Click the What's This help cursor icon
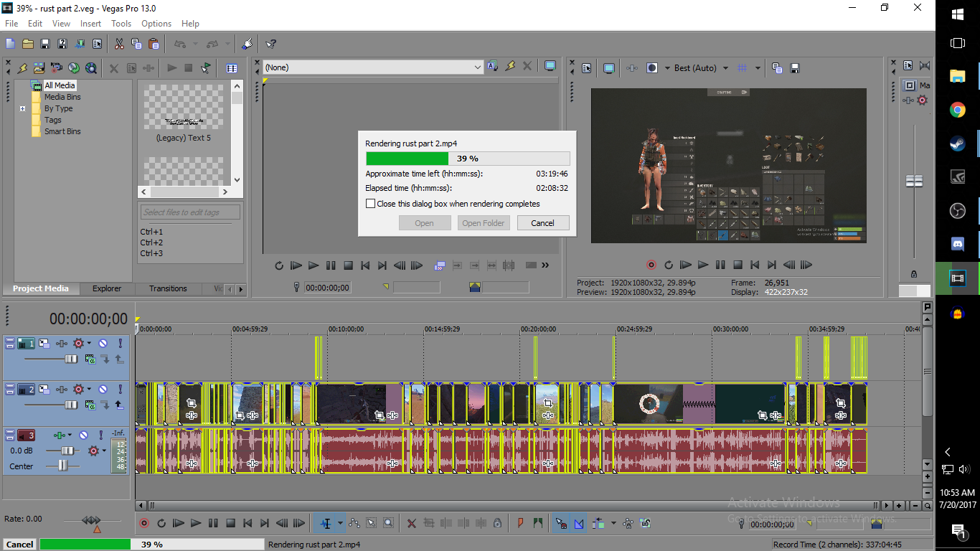This screenshot has height=551, width=980. point(270,44)
